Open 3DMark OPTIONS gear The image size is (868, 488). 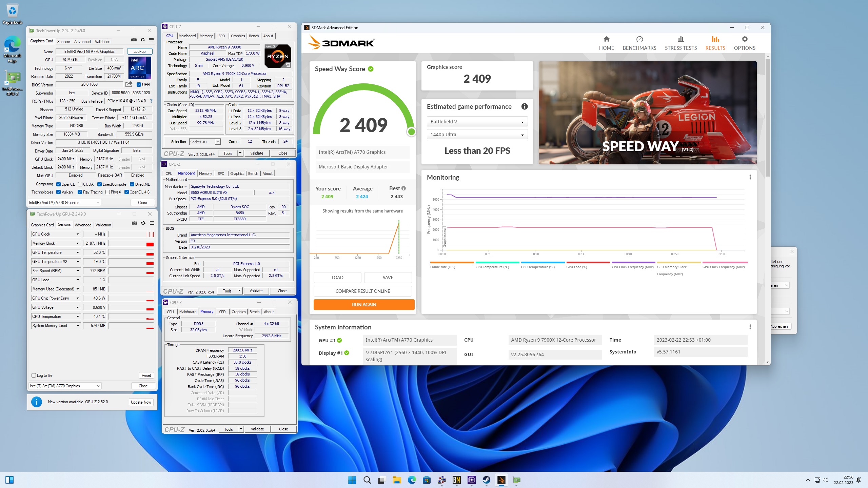(745, 43)
